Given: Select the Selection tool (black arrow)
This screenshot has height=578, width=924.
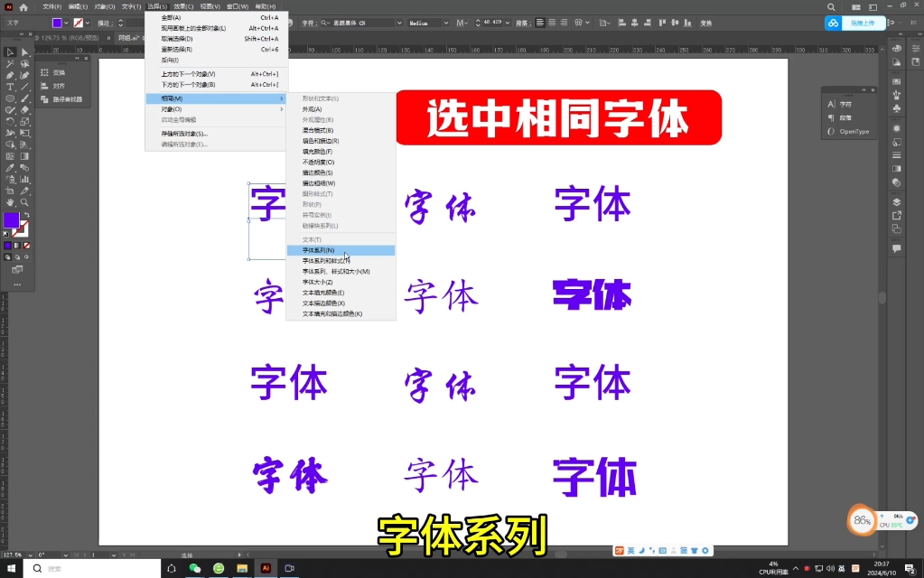Looking at the screenshot, I should pos(10,52).
